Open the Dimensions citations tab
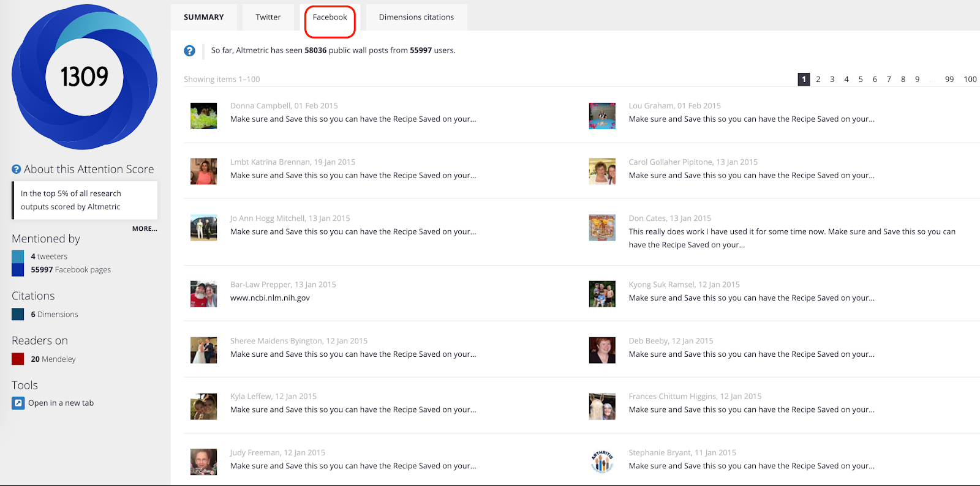The image size is (980, 486). (417, 17)
